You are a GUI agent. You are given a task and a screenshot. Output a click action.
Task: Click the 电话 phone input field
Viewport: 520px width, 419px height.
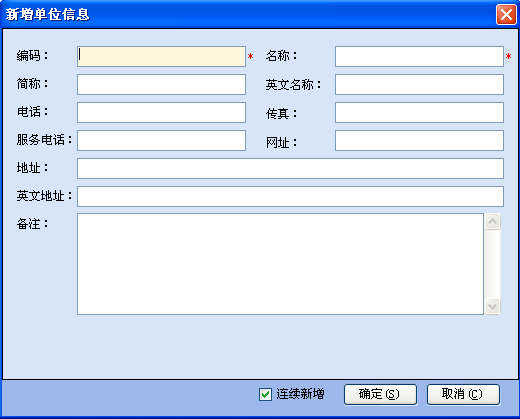(x=161, y=112)
